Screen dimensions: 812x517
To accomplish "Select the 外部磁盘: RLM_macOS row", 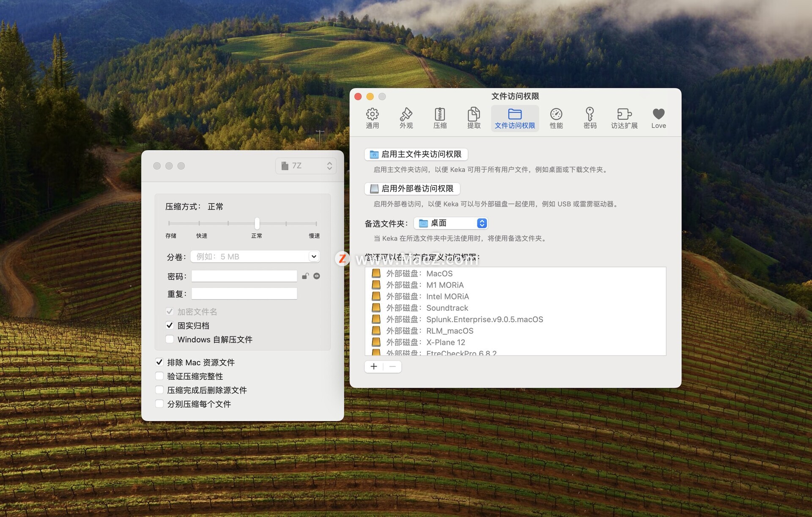I will pos(515,331).
